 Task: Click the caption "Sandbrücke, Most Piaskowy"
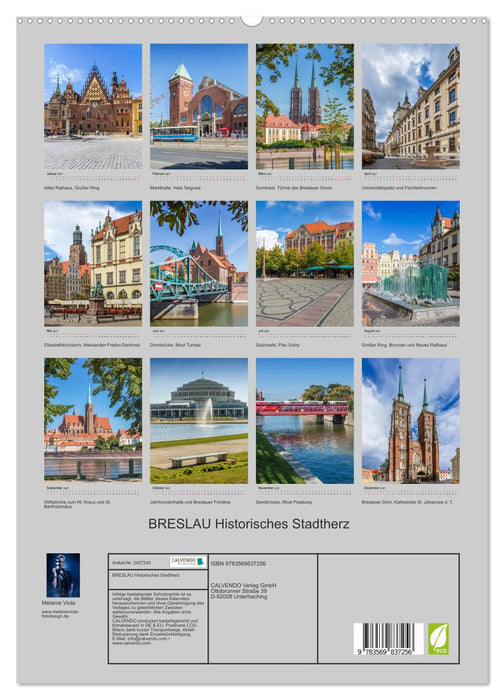point(284,502)
